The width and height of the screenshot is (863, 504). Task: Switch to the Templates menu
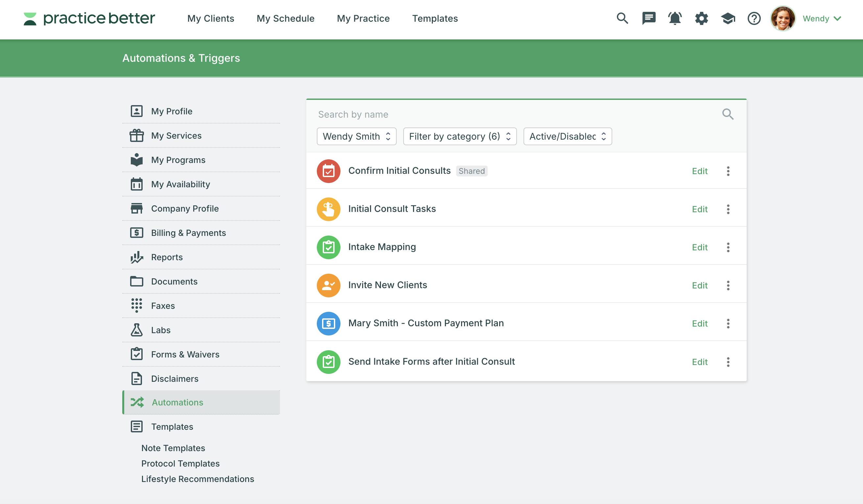[x=435, y=18]
